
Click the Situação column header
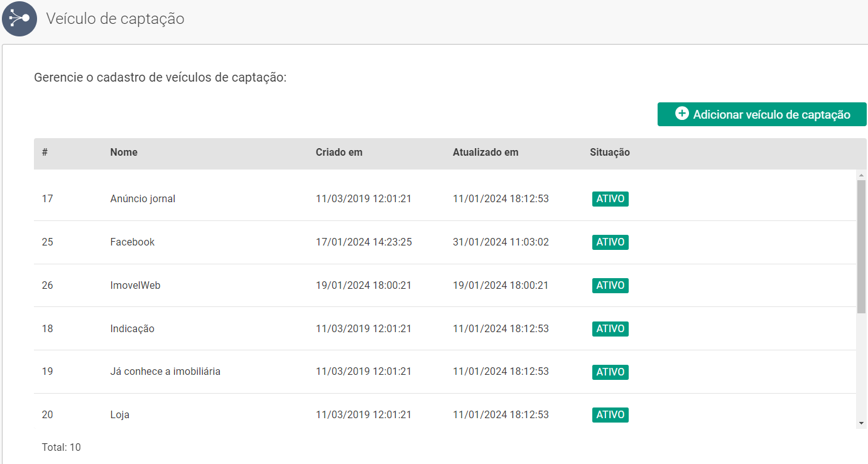[609, 152]
